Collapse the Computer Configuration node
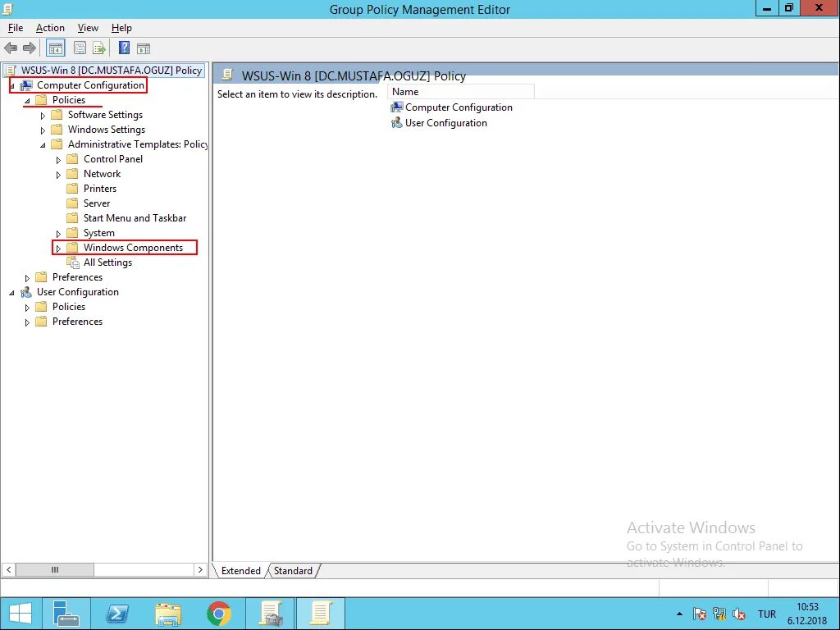 [x=11, y=85]
